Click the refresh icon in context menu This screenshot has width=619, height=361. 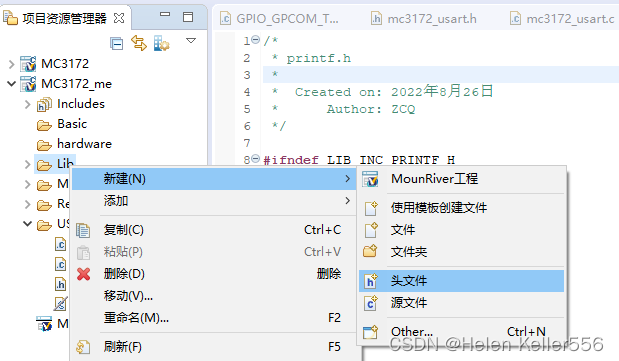coord(83,347)
